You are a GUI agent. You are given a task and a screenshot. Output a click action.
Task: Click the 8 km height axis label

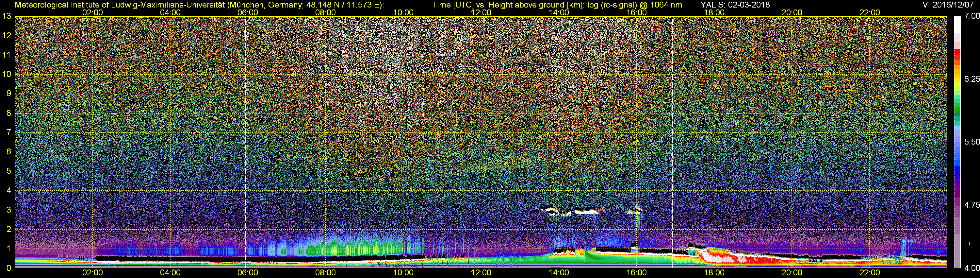[9, 113]
